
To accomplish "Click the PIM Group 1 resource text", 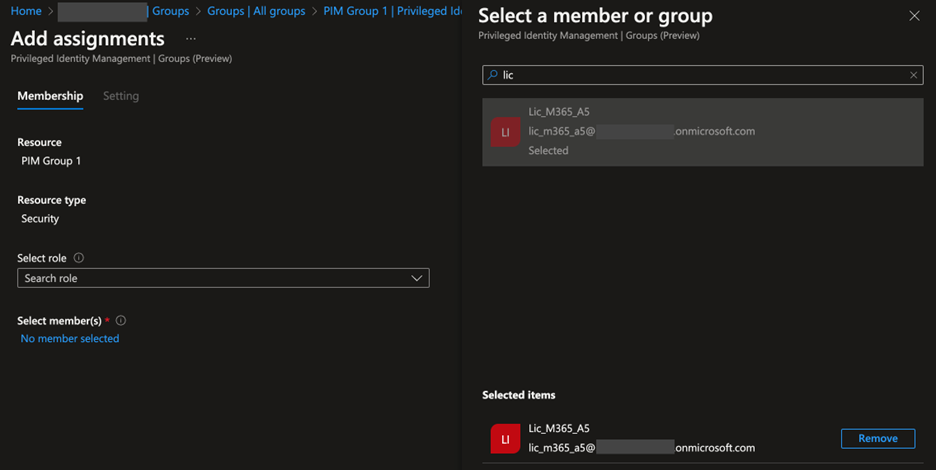I will (51, 161).
